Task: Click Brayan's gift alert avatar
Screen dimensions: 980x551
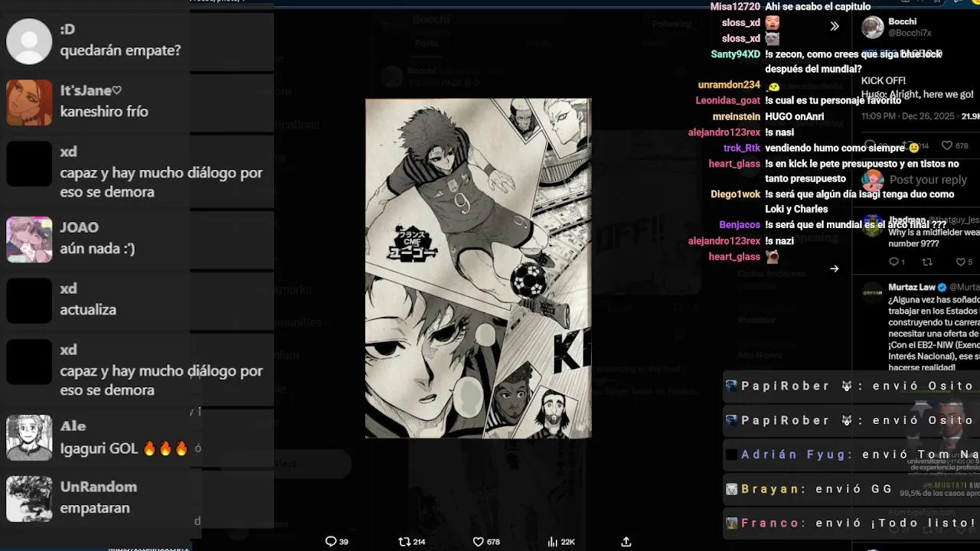Action: tap(732, 489)
